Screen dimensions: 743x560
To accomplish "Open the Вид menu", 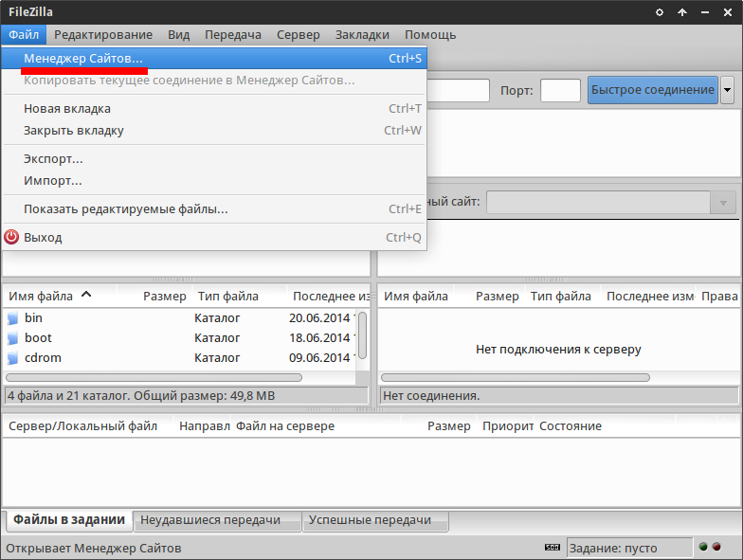I will (x=178, y=34).
